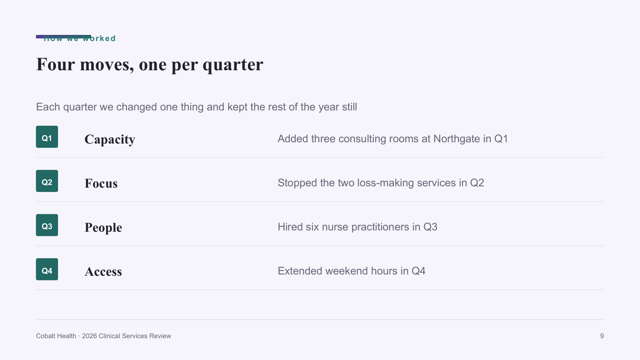
Task: Select the People row heading
Action: (103, 227)
